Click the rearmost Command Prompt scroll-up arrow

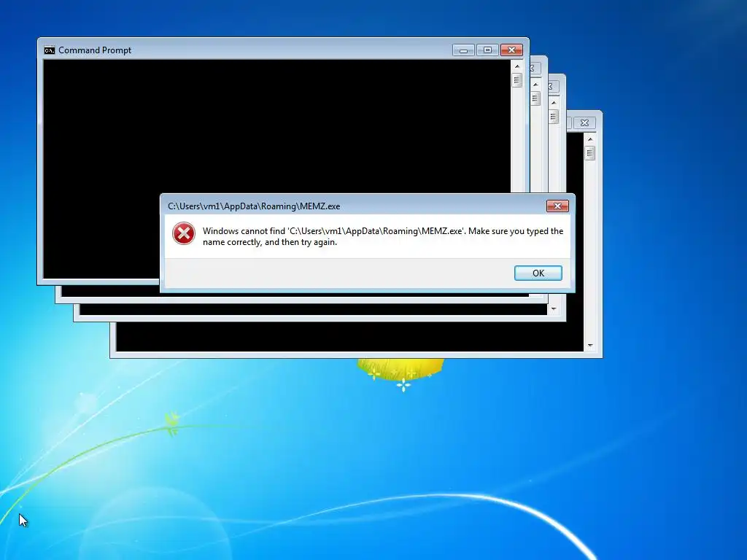[x=590, y=139]
